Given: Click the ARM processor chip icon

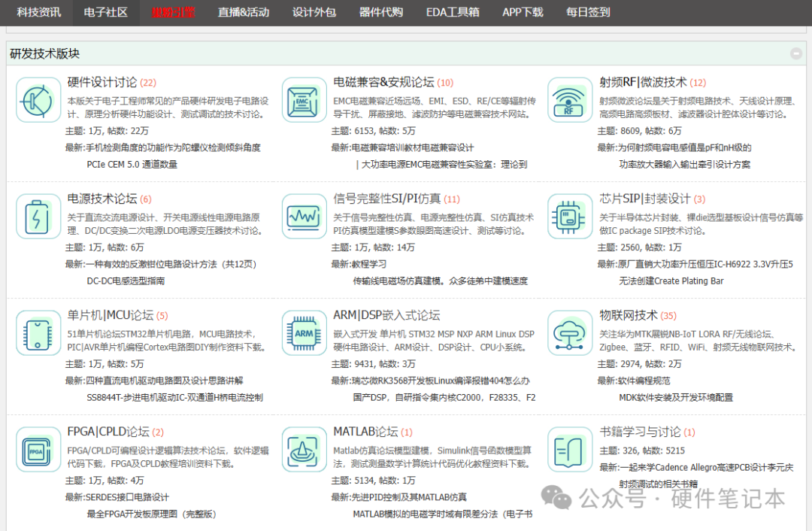Looking at the screenshot, I should (304, 333).
